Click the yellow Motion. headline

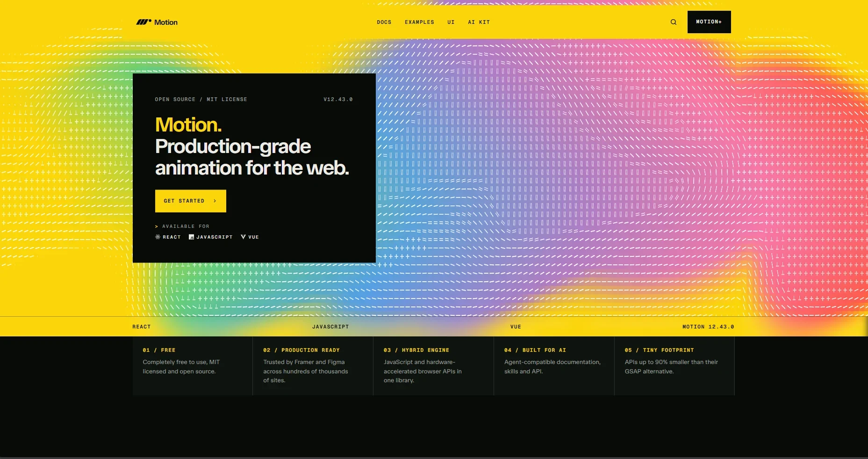(x=188, y=124)
